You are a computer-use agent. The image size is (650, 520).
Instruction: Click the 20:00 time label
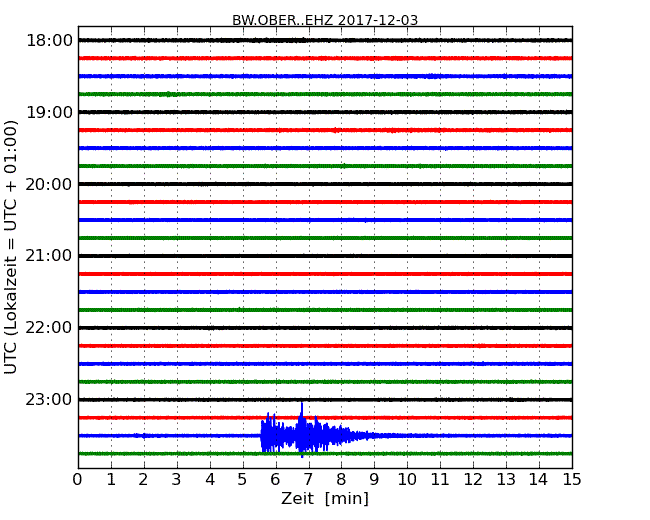tap(49, 184)
